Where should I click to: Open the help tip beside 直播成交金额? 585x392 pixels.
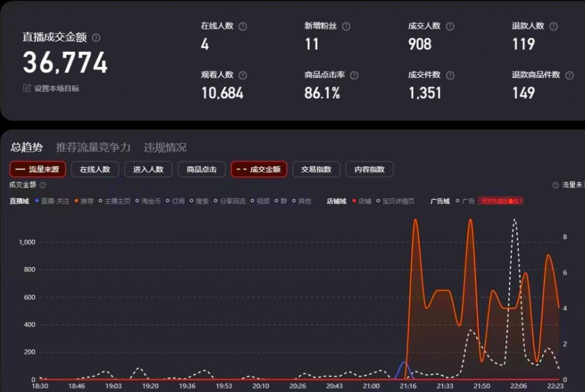(x=97, y=38)
